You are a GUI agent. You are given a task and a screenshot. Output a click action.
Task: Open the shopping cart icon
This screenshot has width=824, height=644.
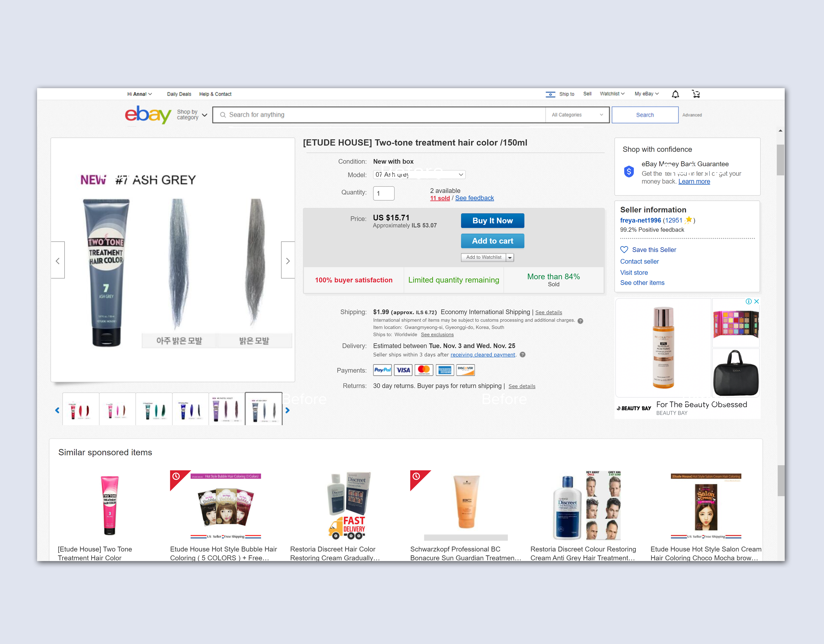pos(696,94)
